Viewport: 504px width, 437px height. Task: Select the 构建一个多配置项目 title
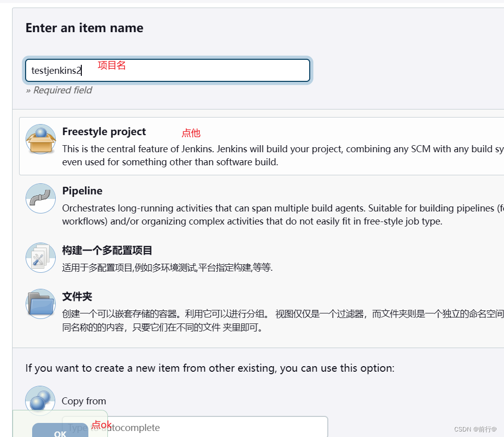107,250
